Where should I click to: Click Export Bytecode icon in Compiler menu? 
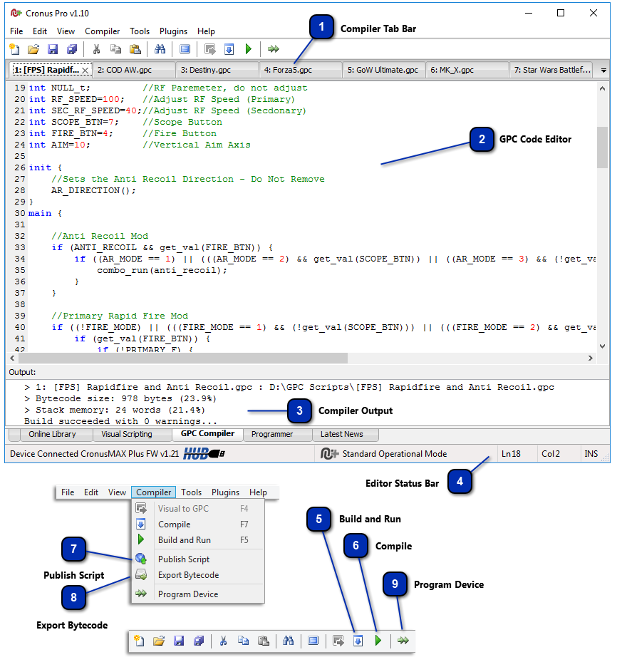[x=141, y=574]
